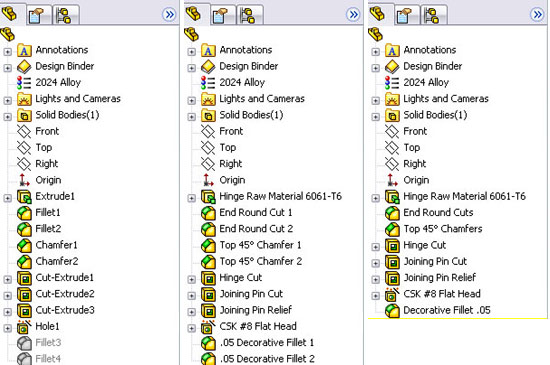The width and height of the screenshot is (550, 365).
Task: Click the Right plane icon in left panel
Action: 24,164
